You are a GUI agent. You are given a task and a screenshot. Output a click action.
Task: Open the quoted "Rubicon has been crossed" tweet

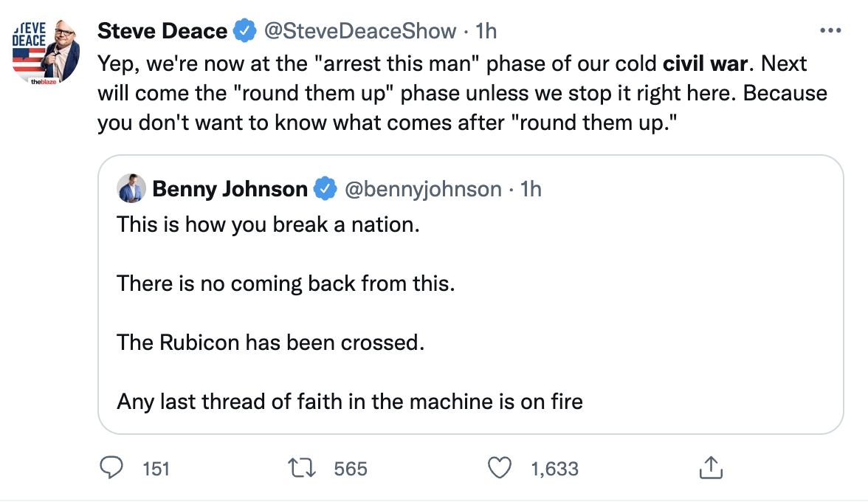[270, 343]
